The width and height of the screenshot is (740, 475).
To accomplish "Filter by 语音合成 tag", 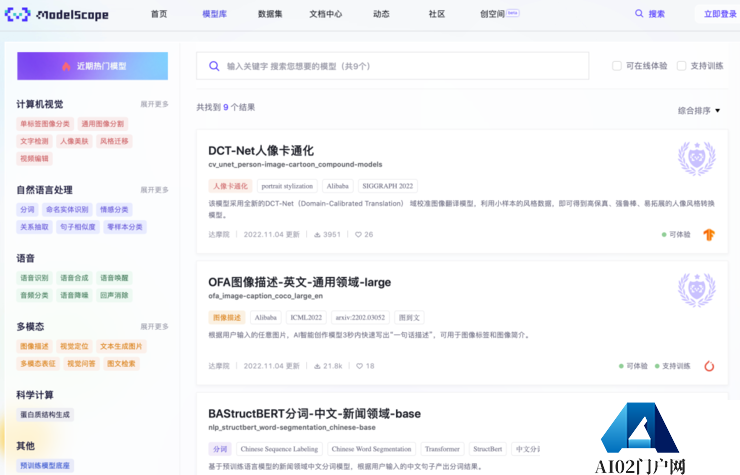I will point(75,278).
